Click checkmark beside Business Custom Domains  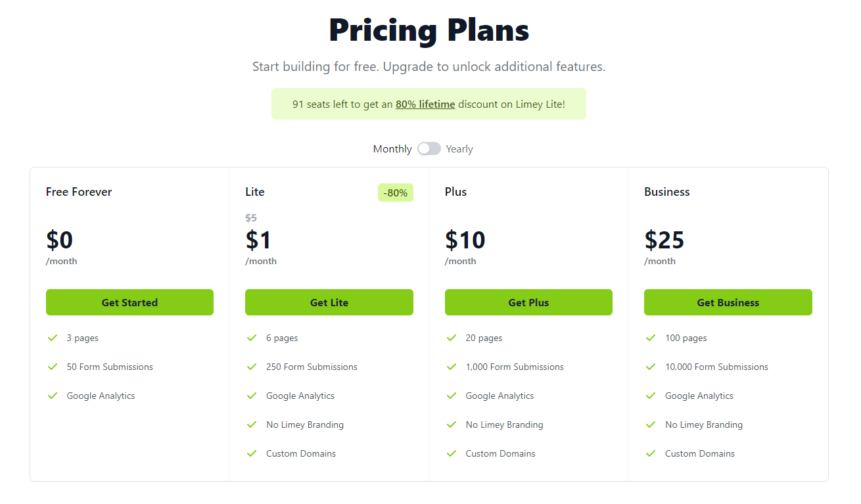coord(651,453)
